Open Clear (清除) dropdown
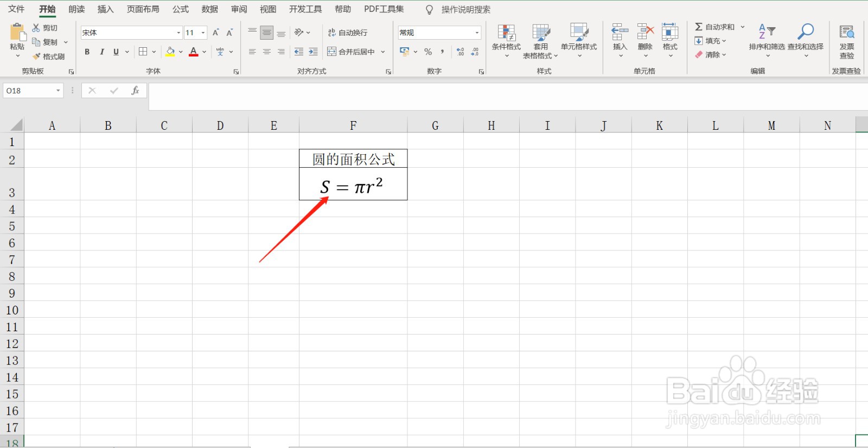 point(710,55)
